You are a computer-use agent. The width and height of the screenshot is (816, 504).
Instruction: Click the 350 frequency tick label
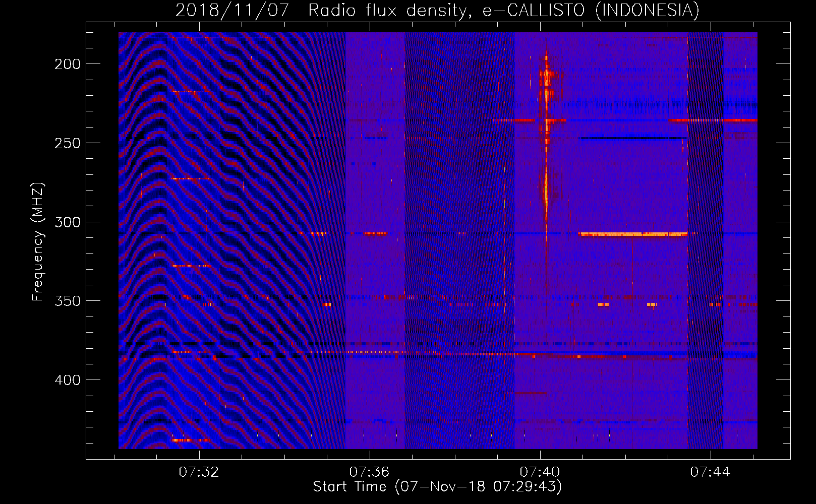pos(68,301)
